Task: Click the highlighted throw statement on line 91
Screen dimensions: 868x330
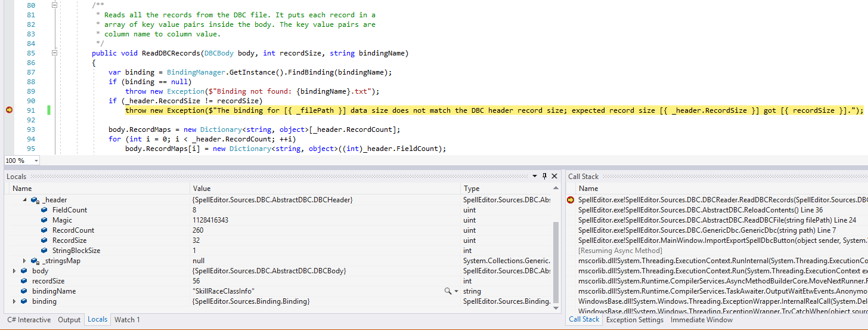Action: (494, 110)
